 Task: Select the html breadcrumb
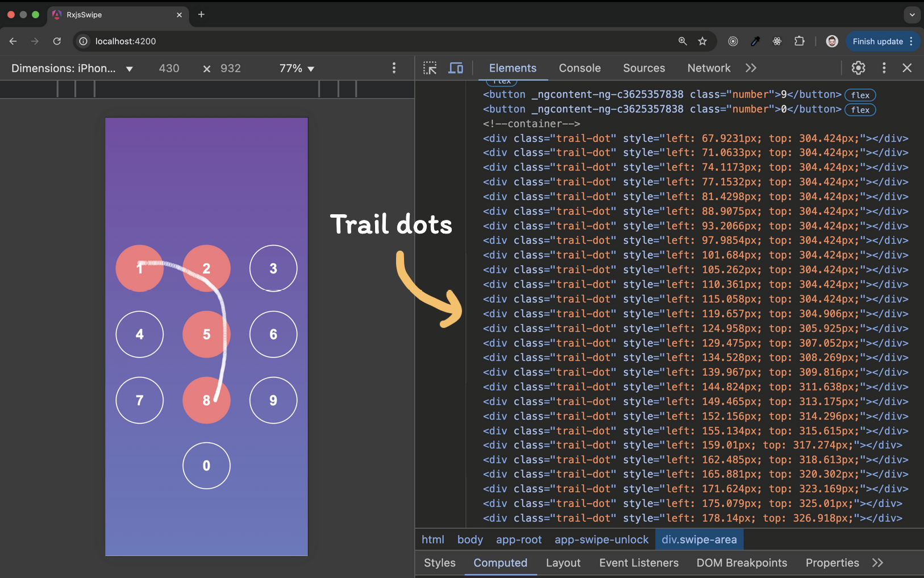pos(433,539)
